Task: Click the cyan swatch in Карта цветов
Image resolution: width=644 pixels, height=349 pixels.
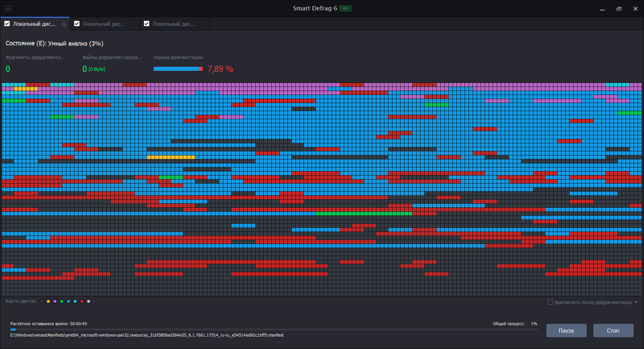Action: pos(75,302)
